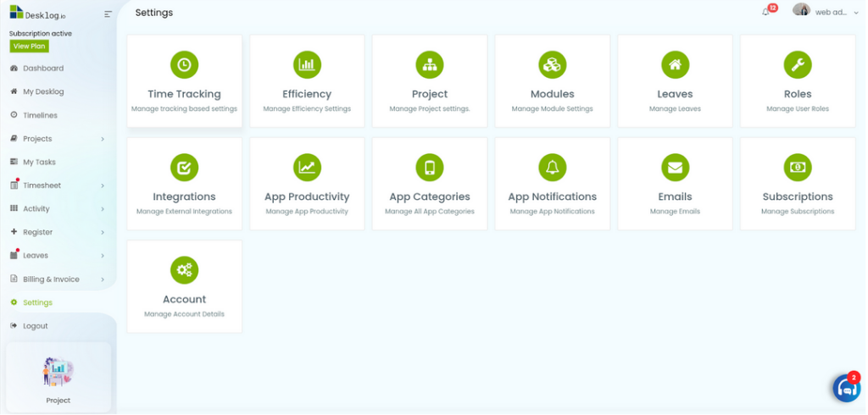Expand the Timesheet sidebar submenu
Image resolution: width=868 pixels, height=415 pixels.
(103, 186)
